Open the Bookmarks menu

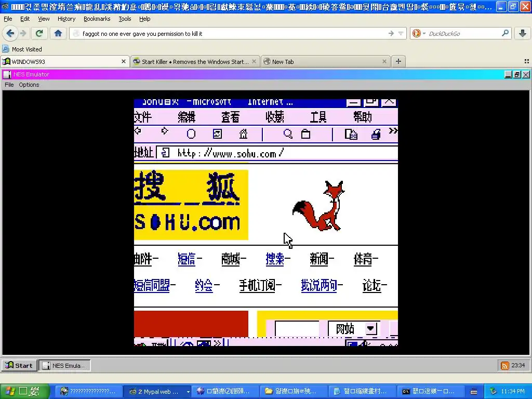(97, 19)
